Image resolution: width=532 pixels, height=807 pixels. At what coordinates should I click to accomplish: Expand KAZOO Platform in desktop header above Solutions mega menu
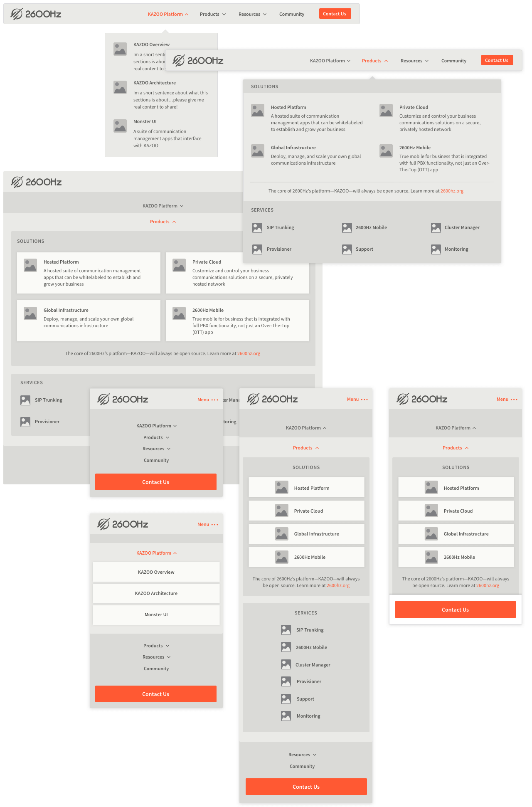click(x=330, y=61)
